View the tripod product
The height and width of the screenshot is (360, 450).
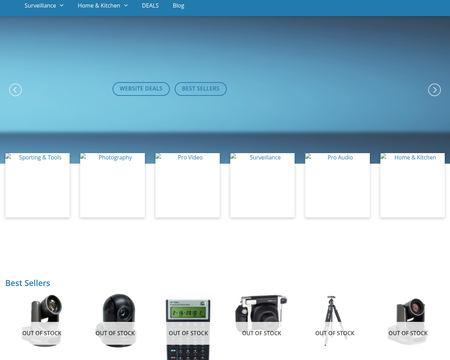click(335, 321)
